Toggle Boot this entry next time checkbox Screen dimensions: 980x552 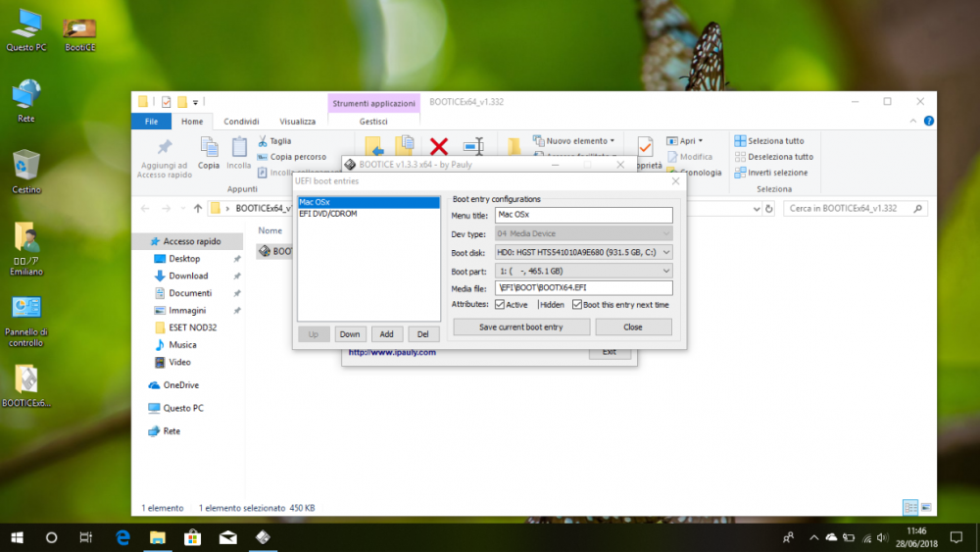pos(577,305)
